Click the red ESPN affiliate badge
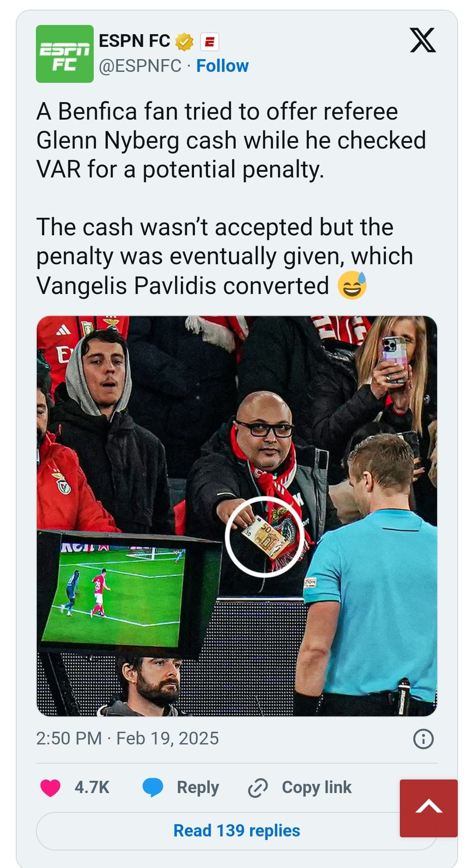The width and height of the screenshot is (473, 868). (x=209, y=42)
